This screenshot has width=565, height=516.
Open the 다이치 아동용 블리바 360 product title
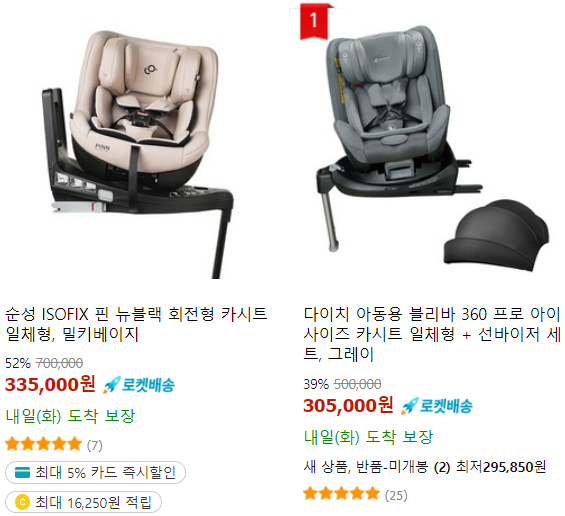pos(432,334)
